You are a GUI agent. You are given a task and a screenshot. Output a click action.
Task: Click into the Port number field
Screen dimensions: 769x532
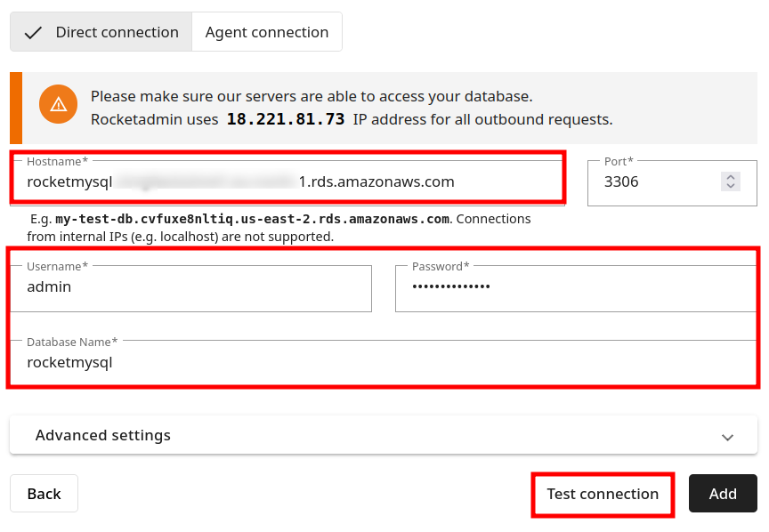tap(659, 182)
